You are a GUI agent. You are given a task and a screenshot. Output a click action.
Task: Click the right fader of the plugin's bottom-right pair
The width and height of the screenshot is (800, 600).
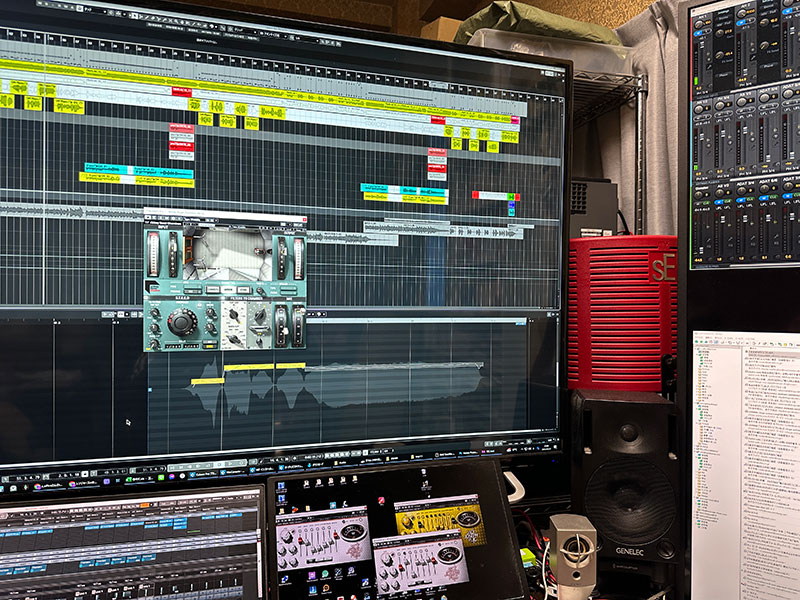(x=297, y=327)
